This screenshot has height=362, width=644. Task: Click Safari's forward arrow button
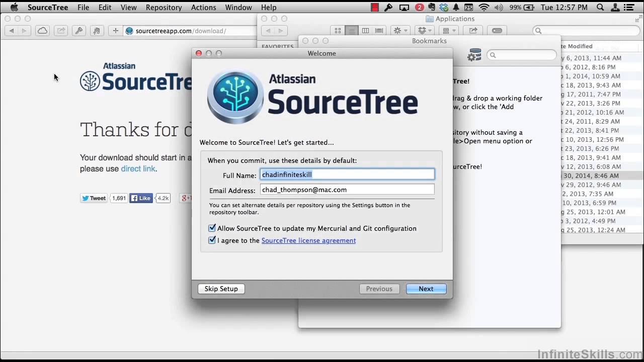pyautogui.click(x=25, y=31)
